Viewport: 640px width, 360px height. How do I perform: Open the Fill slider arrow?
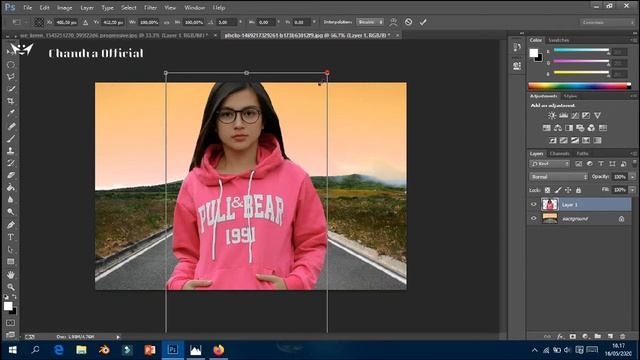(x=632, y=190)
